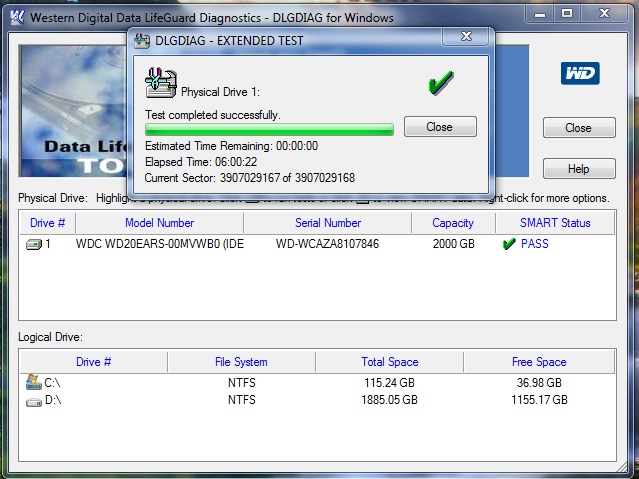Click the Total Space column header
The height and width of the screenshot is (479, 639).
coord(390,362)
